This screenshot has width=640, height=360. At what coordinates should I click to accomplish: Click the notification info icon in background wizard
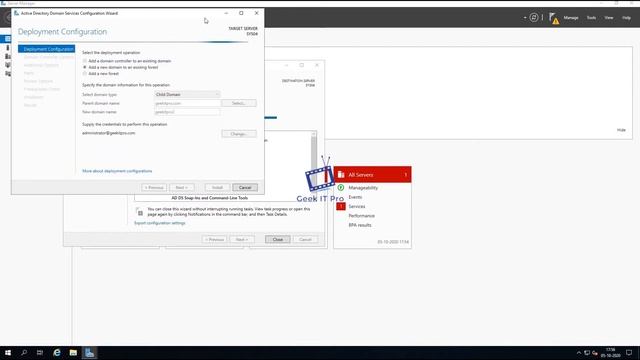(139, 211)
